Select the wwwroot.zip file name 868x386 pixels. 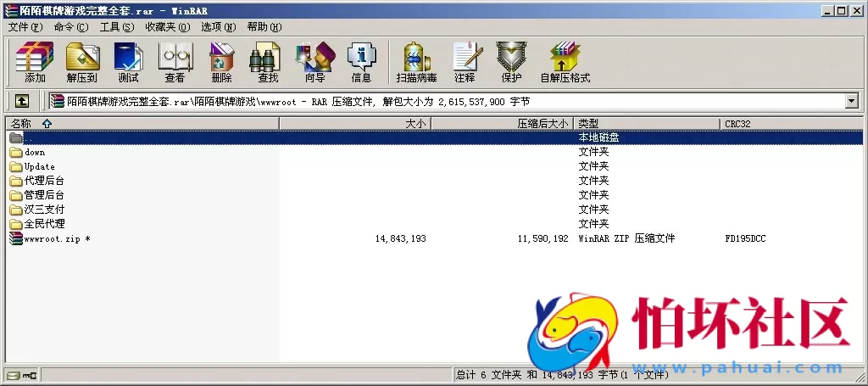click(57, 238)
